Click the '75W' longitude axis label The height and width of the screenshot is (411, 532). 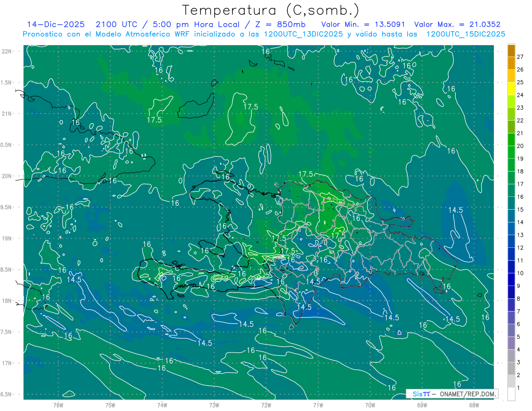pyautogui.click(x=110, y=405)
